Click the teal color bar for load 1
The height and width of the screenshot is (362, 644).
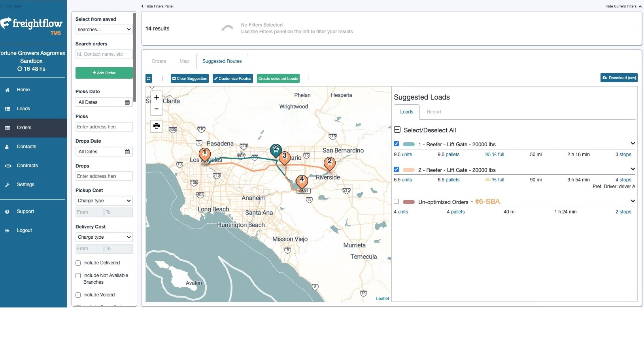click(x=409, y=144)
